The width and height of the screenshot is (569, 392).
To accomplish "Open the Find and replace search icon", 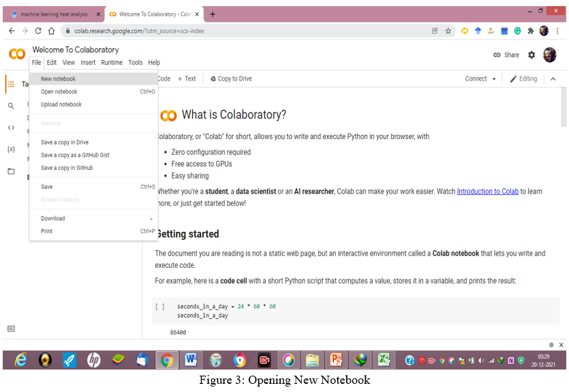I will [12, 106].
